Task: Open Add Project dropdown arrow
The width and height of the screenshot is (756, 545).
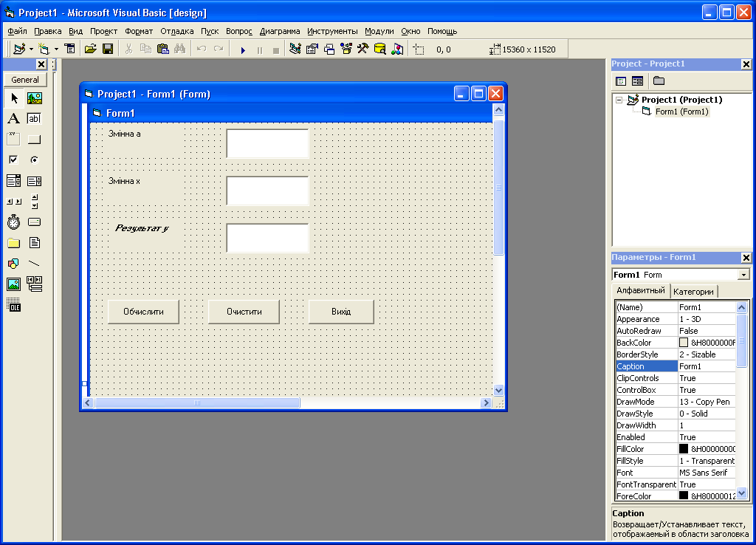Action: tap(31, 49)
